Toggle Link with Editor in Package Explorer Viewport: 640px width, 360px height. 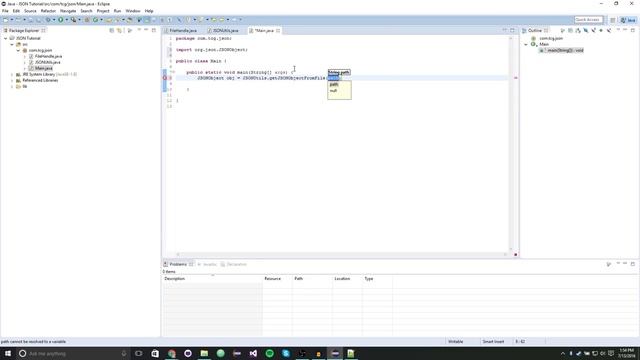(x=119, y=30)
